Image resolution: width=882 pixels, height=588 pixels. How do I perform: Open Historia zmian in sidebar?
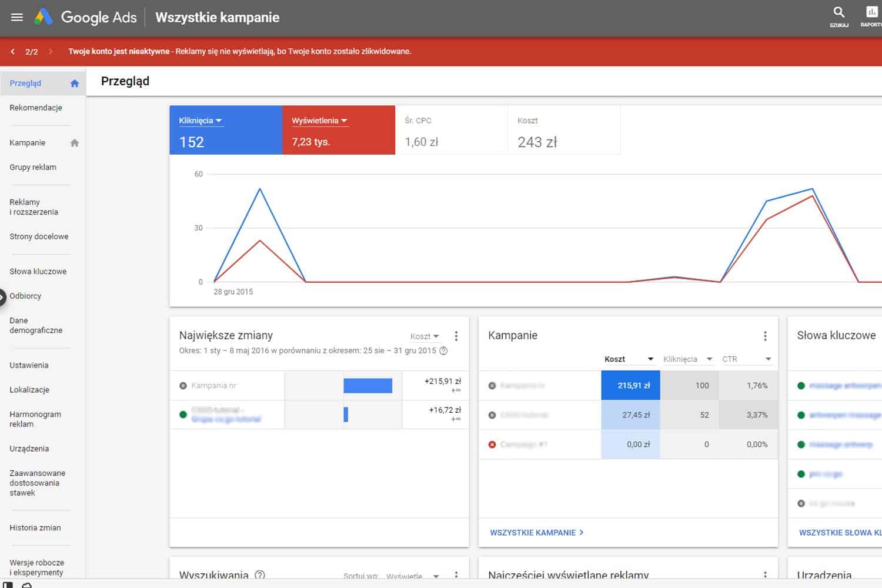click(35, 528)
